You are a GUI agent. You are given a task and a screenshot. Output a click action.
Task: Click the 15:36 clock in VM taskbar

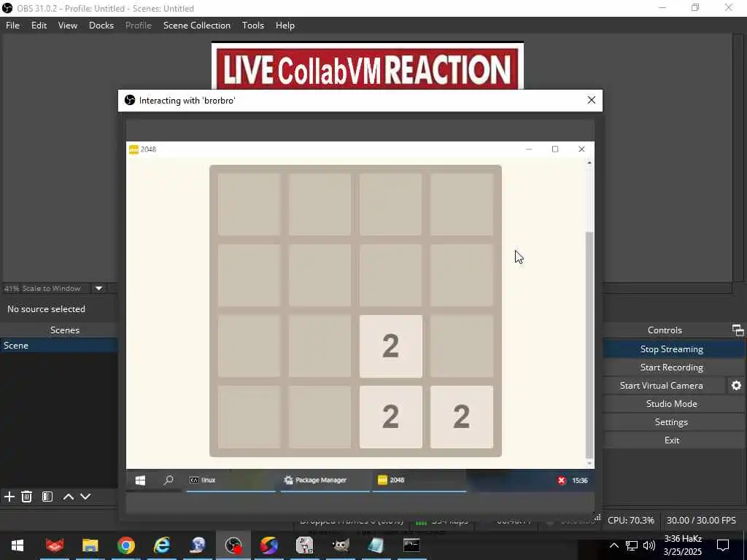(x=580, y=480)
